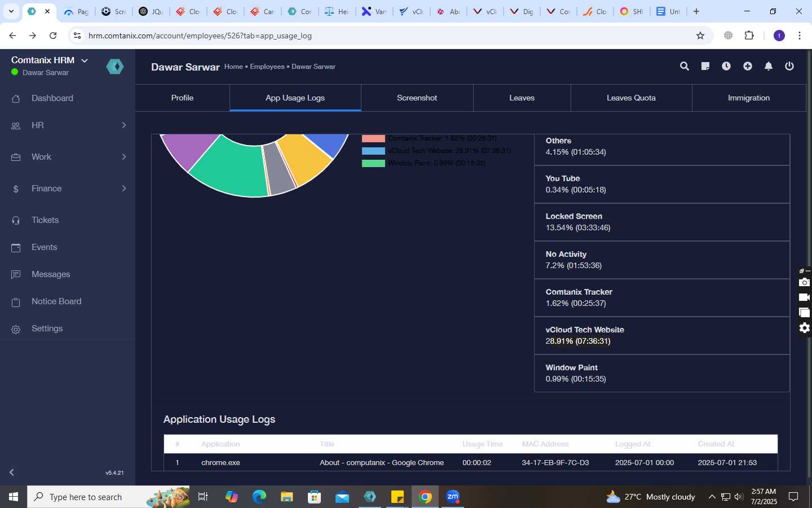Open Microsoft Edge from taskbar
Screen dimensions: 812x508
tap(259, 497)
